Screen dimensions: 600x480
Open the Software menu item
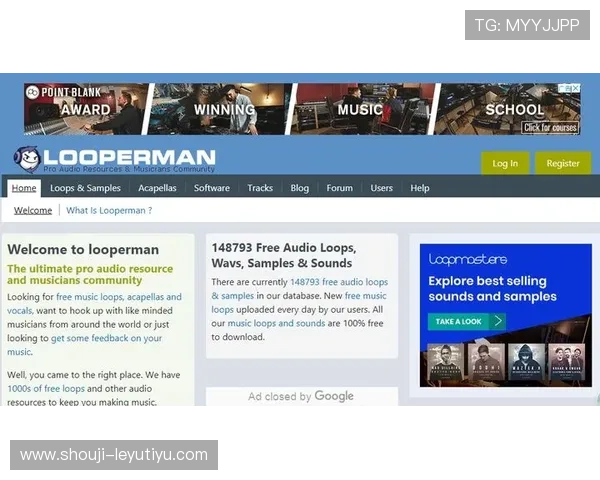(212, 188)
